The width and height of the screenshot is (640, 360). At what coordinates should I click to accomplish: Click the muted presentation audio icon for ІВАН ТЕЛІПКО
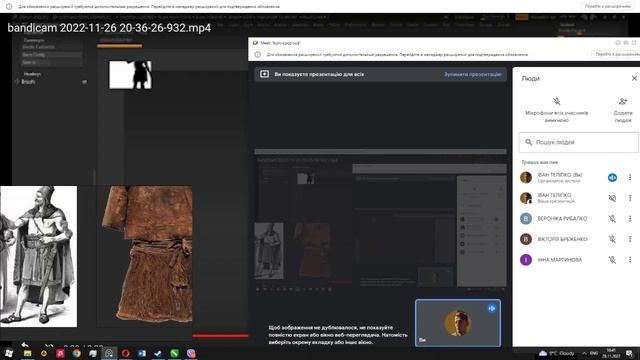pyautogui.click(x=612, y=198)
